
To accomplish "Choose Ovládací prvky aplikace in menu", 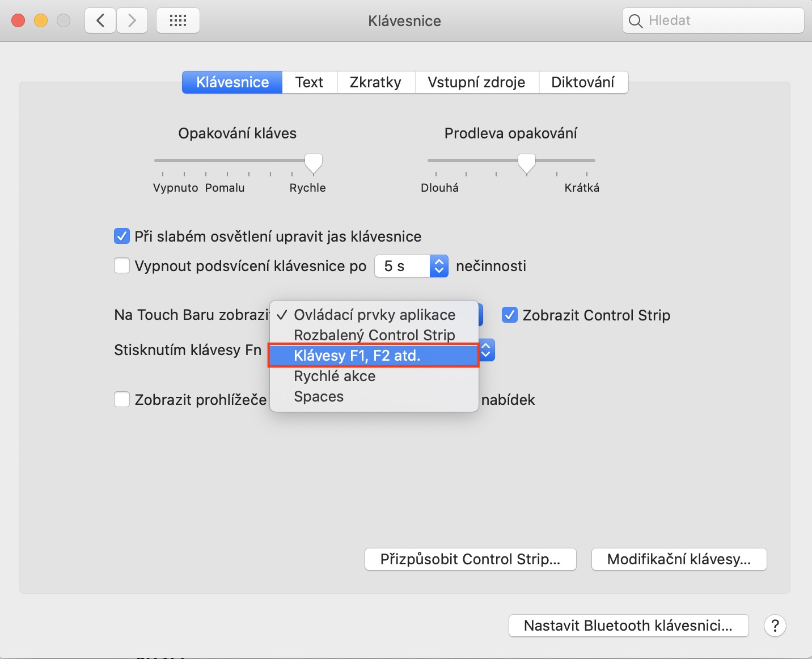I will pos(374,315).
